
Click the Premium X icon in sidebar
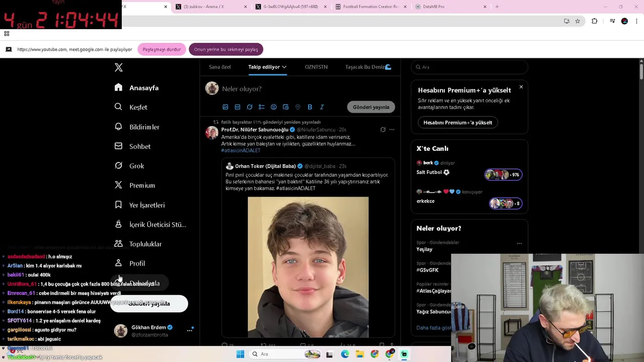pos(118,185)
